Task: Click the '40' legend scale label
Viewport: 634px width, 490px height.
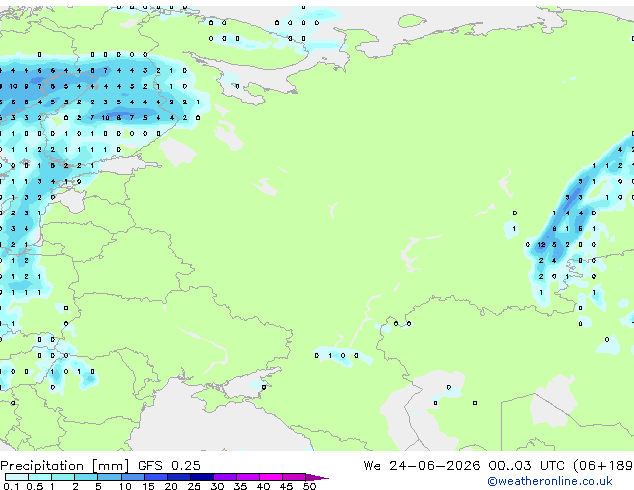Action: coord(263,486)
